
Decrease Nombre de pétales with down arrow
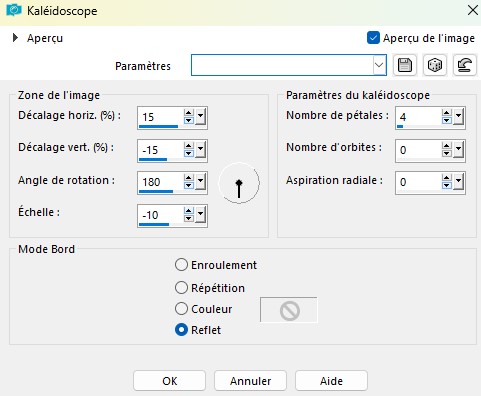(447, 120)
